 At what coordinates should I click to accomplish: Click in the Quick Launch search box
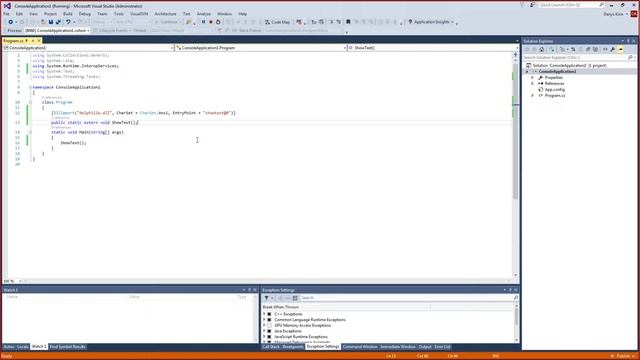(571, 5)
